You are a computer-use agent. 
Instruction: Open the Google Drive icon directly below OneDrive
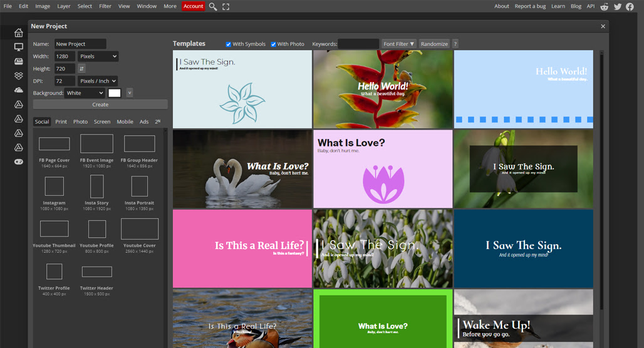19,105
